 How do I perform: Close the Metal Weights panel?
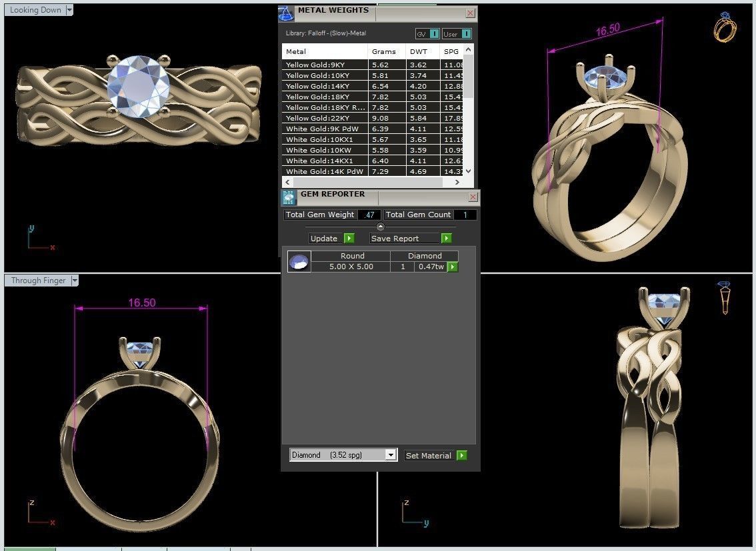coord(471,13)
